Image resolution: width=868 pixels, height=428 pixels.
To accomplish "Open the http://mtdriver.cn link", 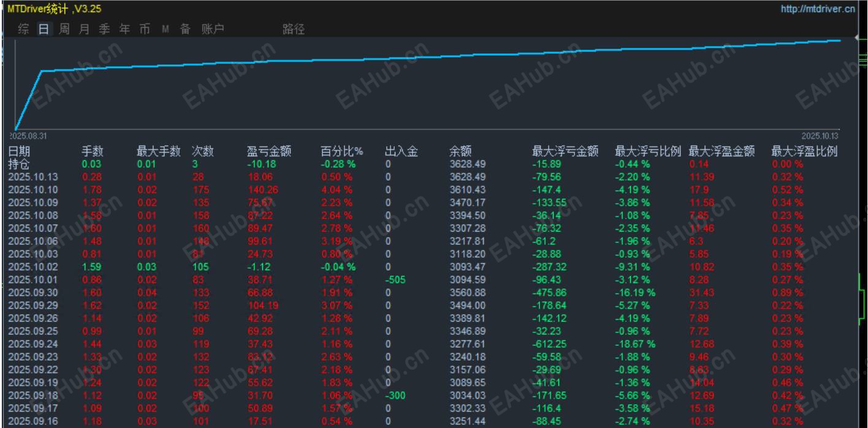I will [x=818, y=9].
